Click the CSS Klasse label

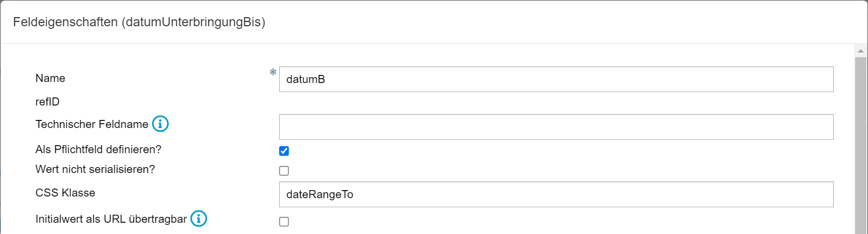click(x=65, y=193)
